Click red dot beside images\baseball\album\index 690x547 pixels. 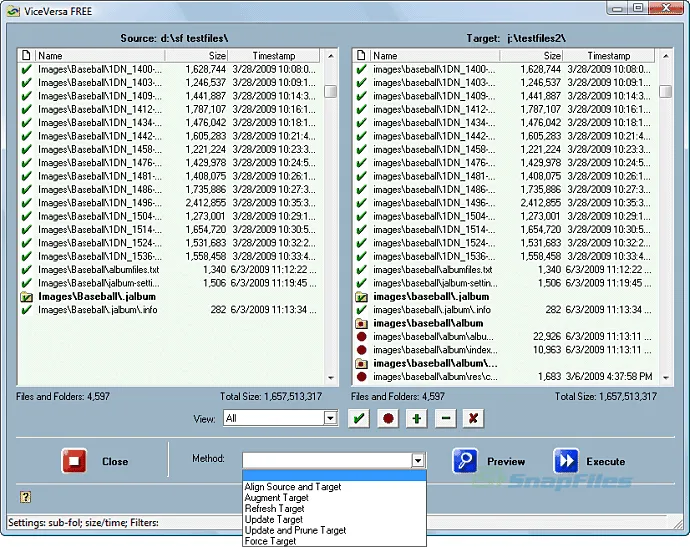coord(362,350)
